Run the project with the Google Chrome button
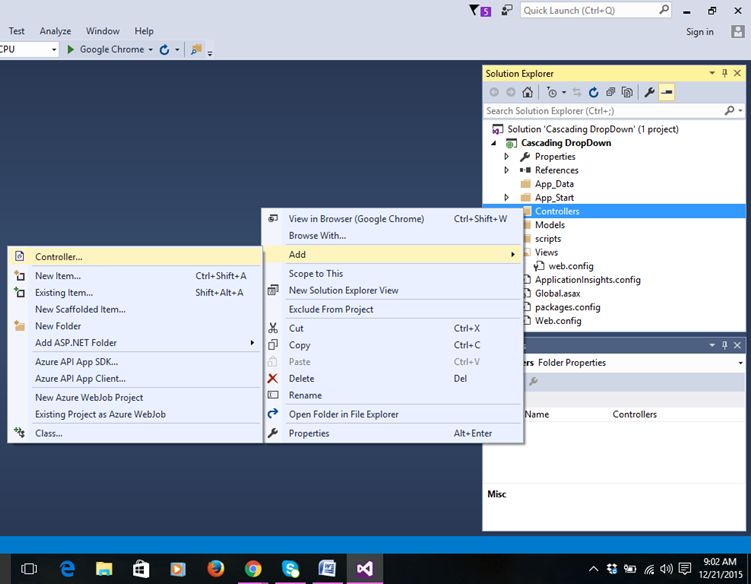 click(x=105, y=49)
